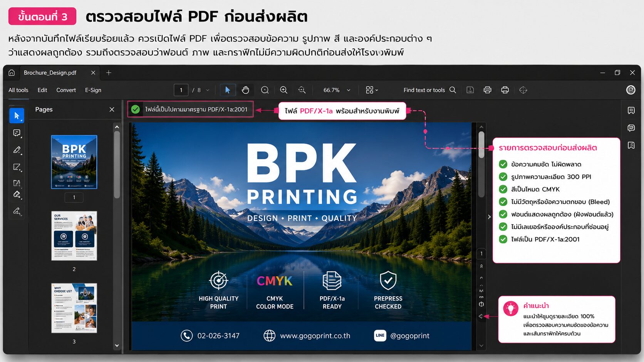Click the page 1 indicator badge beside the scrollbar
Viewport: 644px width, 362px height.
pos(481,254)
